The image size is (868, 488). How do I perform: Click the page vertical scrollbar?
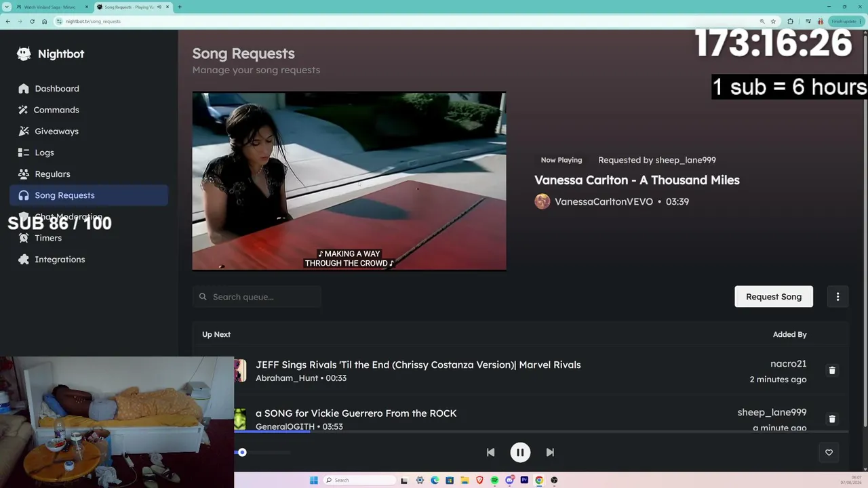coord(865,230)
